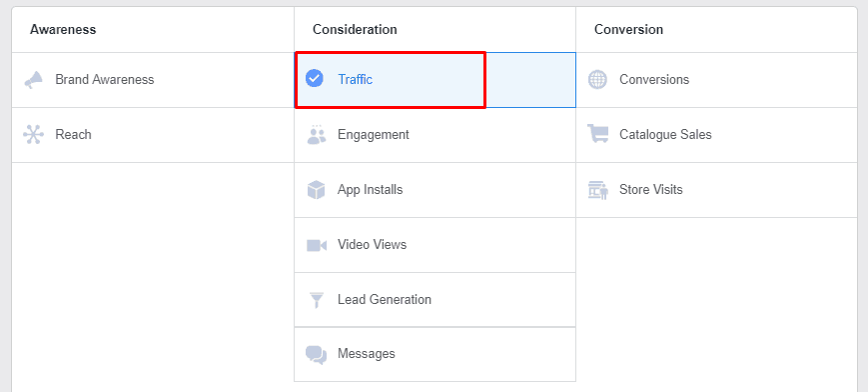Click the Conversion column header
This screenshot has width=868, height=392.
(x=629, y=30)
